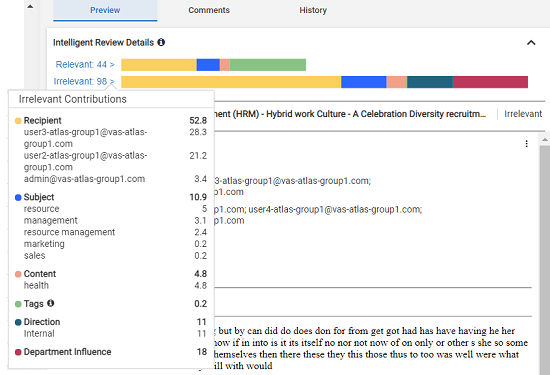The height and width of the screenshot is (375, 550).
Task: Select the Recipient category in Irrelevant Contributions
Action: click(x=42, y=121)
